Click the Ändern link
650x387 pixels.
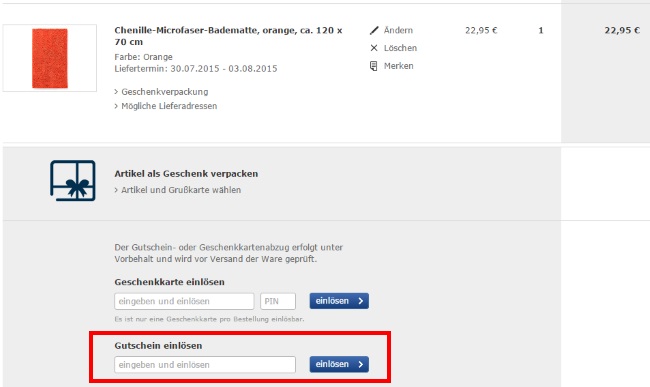click(398, 30)
